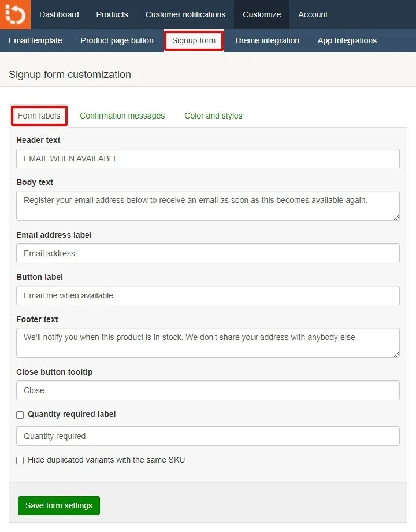Open the Dashboard menu
Viewport: 416px width, 532px height.
point(59,14)
